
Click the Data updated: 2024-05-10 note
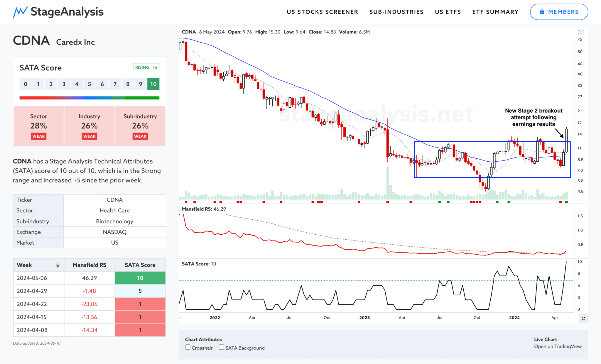tap(37, 343)
